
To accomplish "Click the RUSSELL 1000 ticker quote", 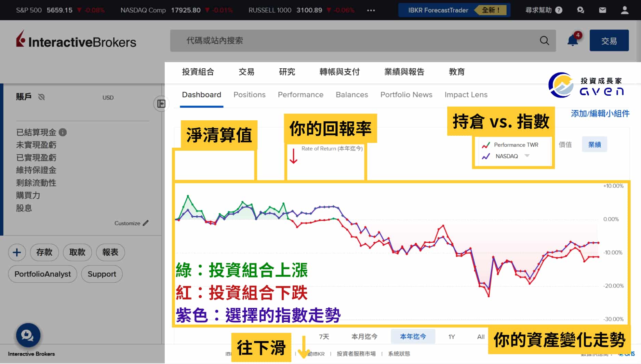I will point(302,10).
